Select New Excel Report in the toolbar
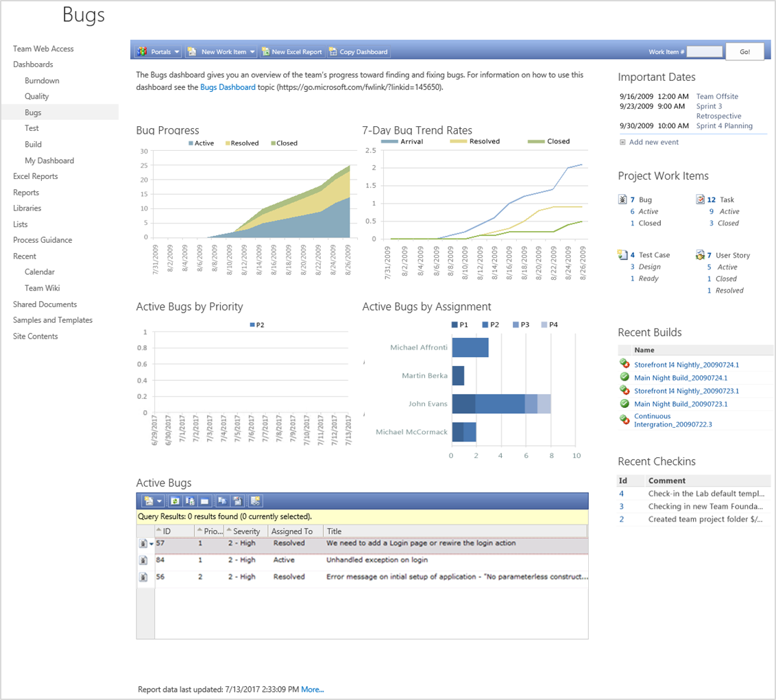 pos(291,51)
